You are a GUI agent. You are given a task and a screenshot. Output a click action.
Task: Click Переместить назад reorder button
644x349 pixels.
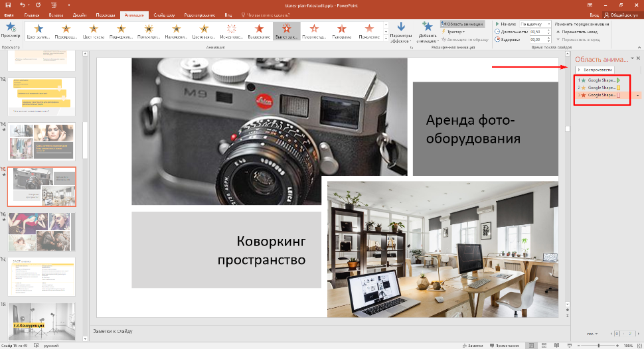click(x=577, y=32)
